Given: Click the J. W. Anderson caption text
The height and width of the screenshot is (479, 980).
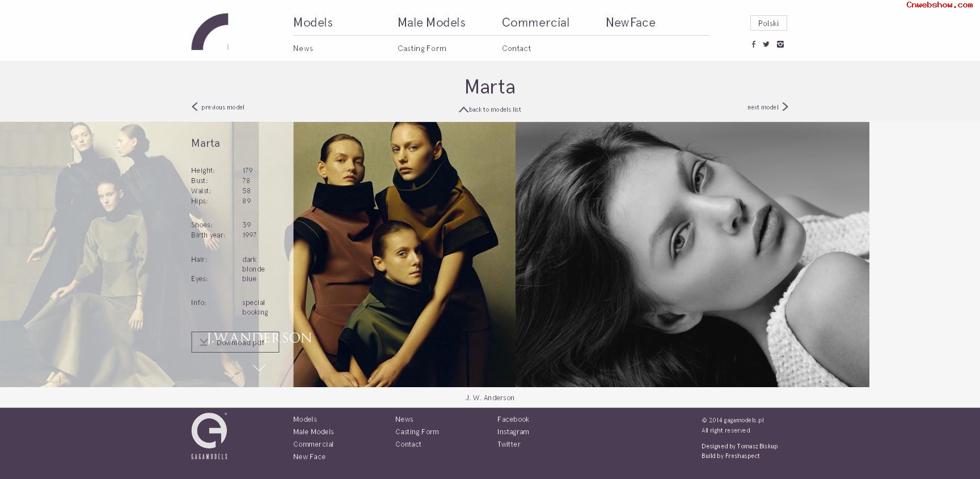Looking at the screenshot, I should pyautogui.click(x=490, y=398).
